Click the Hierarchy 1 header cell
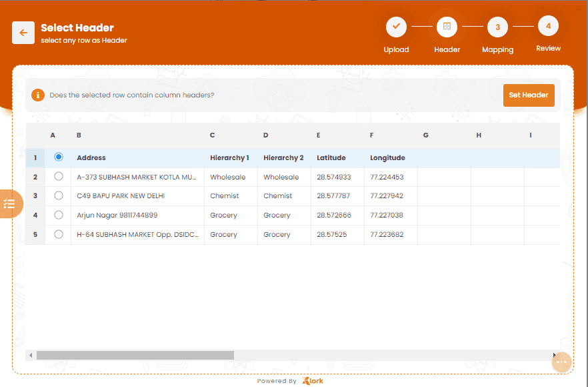Screen dimensions: 588x387 pos(230,157)
